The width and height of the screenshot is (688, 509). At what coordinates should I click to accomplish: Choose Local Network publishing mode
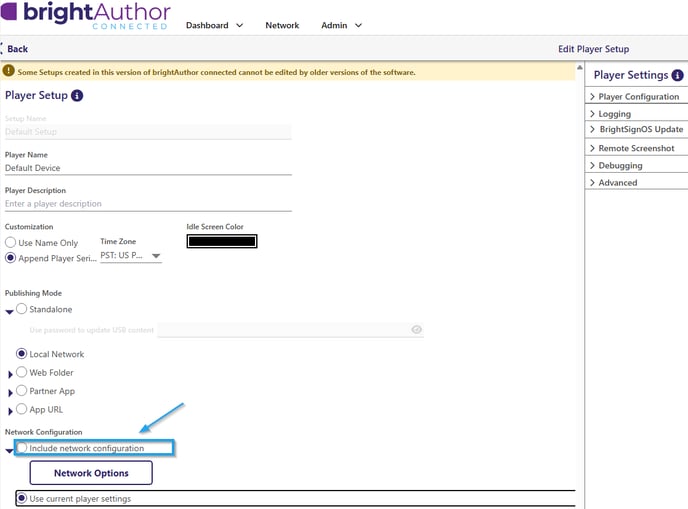tap(22, 354)
